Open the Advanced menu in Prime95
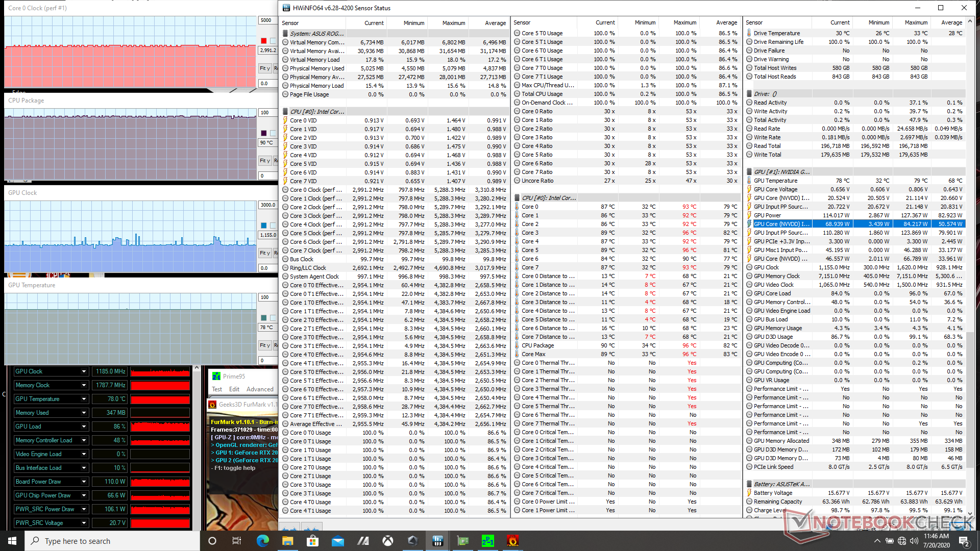The height and width of the screenshot is (551, 980). (x=260, y=389)
